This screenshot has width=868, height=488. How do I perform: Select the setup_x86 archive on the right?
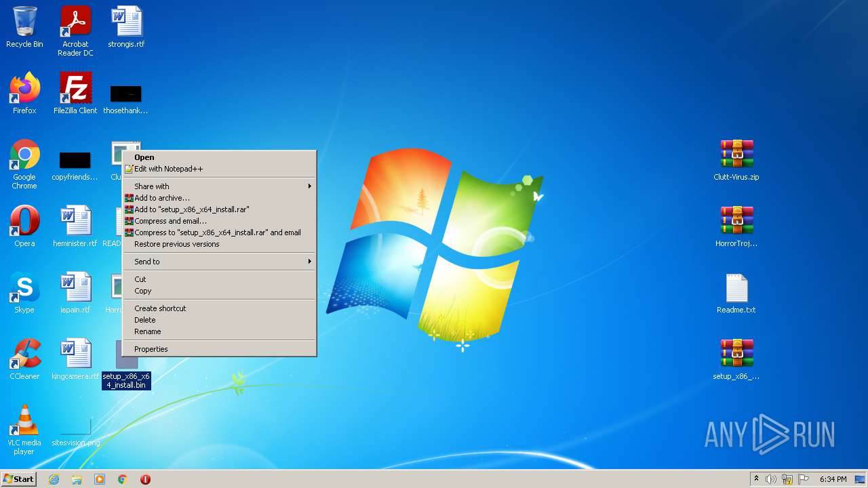[x=736, y=359]
